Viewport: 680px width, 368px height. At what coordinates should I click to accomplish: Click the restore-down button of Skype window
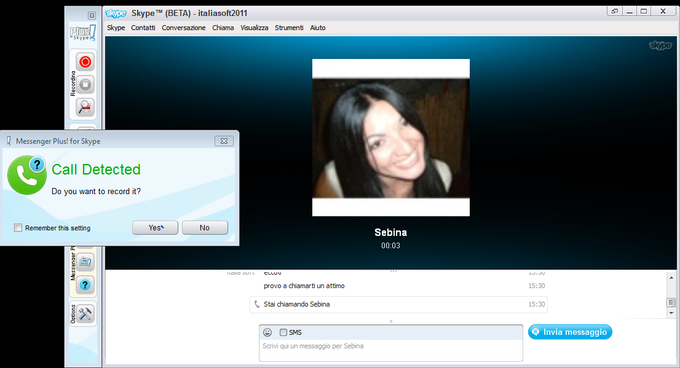click(614, 12)
